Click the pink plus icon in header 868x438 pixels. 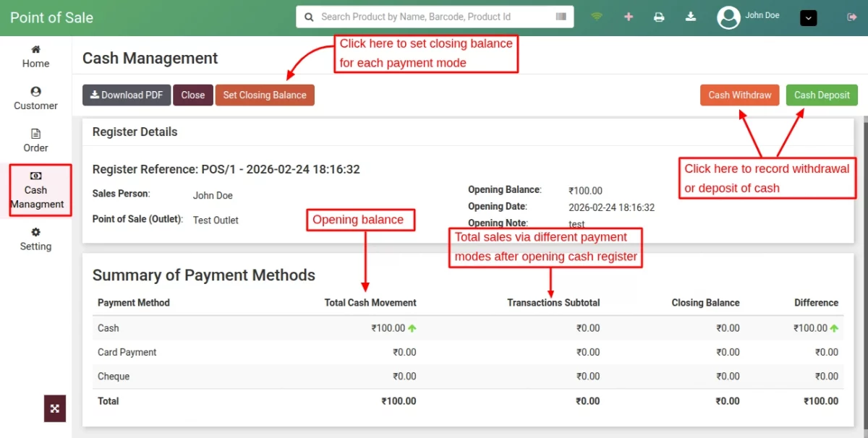[x=628, y=17]
